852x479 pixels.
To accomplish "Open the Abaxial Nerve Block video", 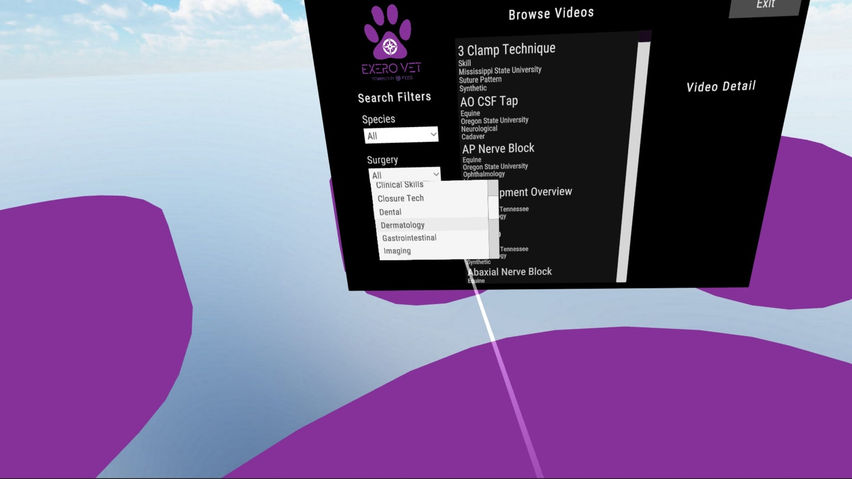I will coord(510,272).
